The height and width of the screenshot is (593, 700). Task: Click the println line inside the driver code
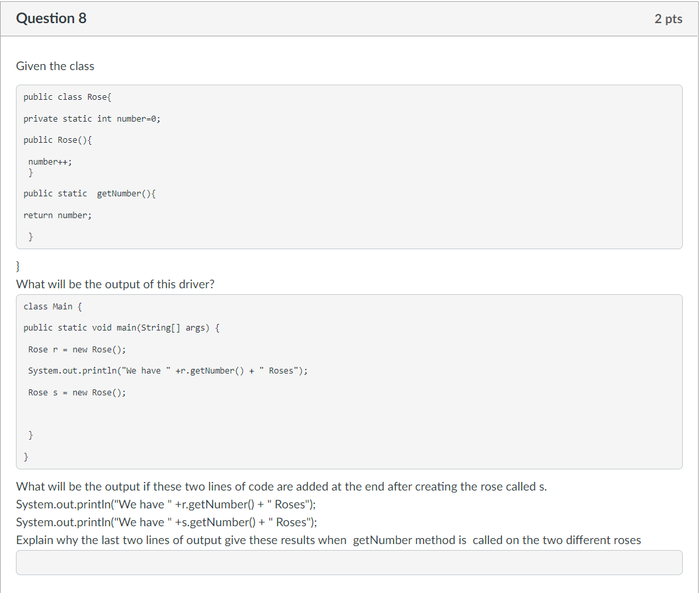[168, 371]
